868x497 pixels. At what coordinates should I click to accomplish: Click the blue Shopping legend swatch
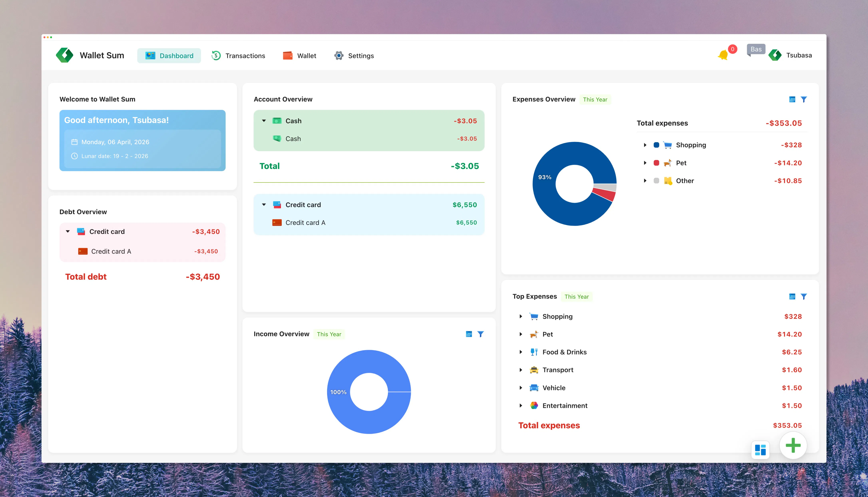click(656, 145)
